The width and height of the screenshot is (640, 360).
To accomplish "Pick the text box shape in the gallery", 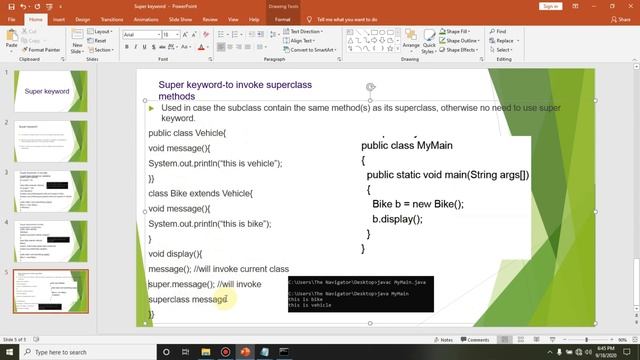I will point(350,32).
